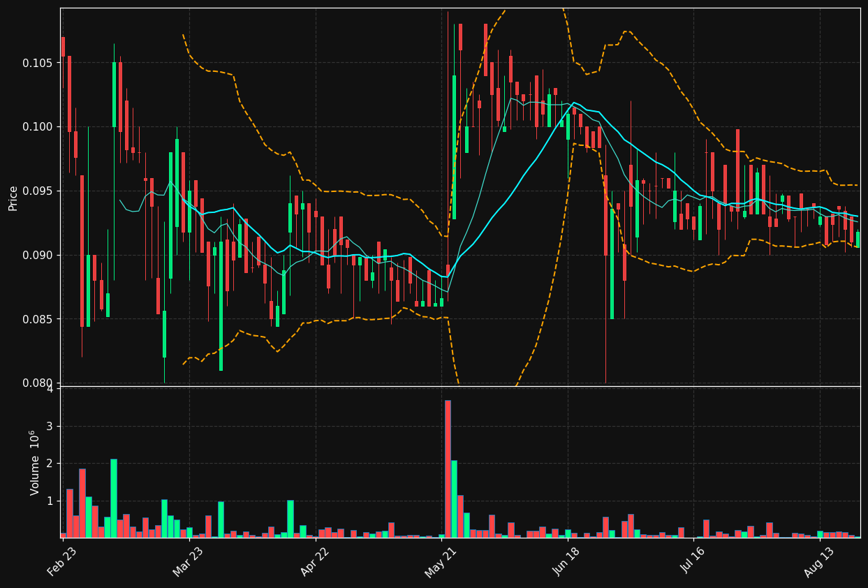Click the volume axis label 2
The width and height of the screenshot is (868, 588).
pyautogui.click(x=50, y=464)
